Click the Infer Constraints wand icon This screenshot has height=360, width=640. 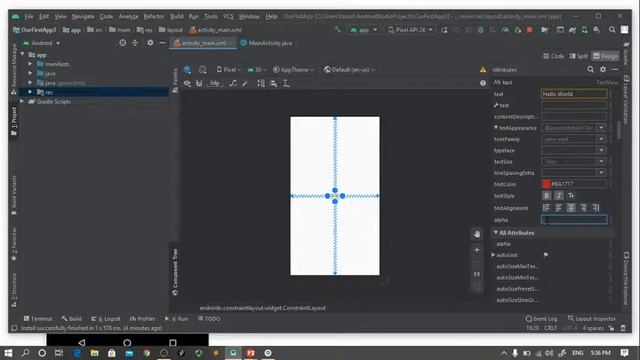[x=245, y=83]
